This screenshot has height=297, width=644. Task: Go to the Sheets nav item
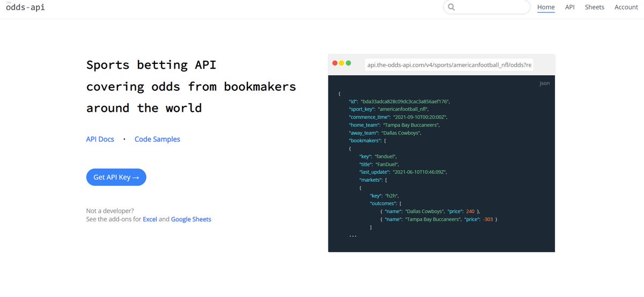[595, 7]
